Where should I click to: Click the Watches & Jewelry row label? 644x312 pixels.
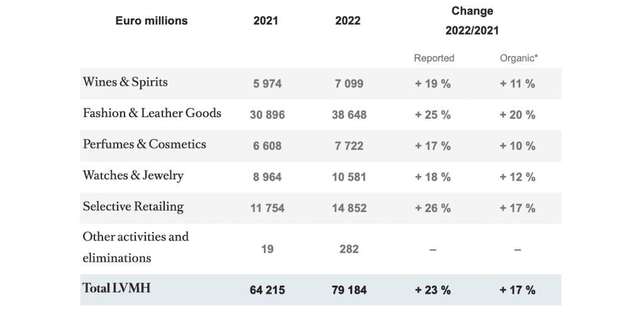[x=133, y=175]
